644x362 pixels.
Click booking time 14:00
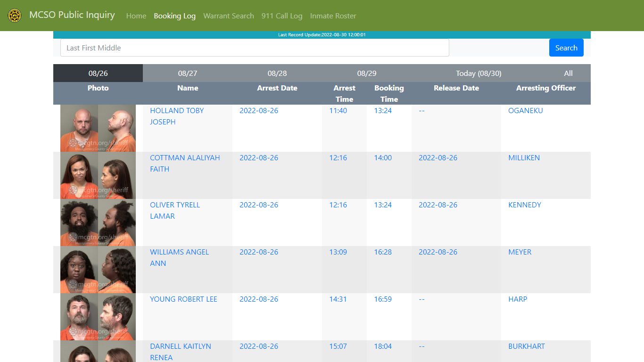pos(383,157)
